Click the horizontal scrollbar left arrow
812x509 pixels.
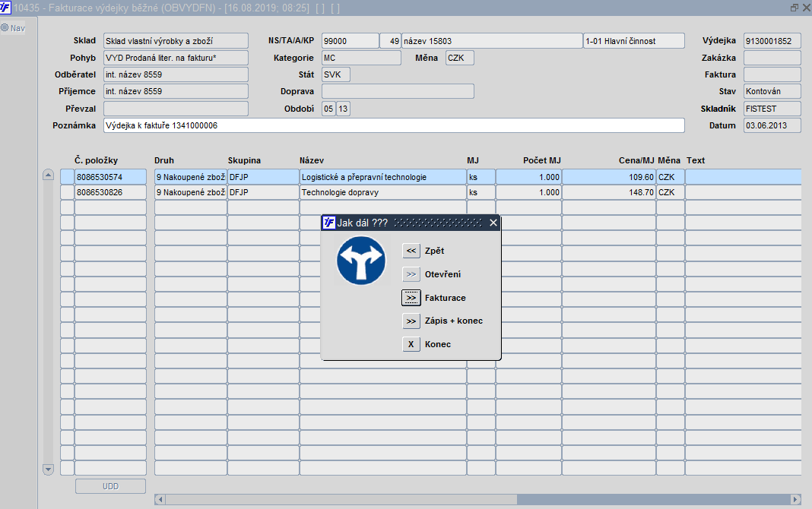pos(160,499)
